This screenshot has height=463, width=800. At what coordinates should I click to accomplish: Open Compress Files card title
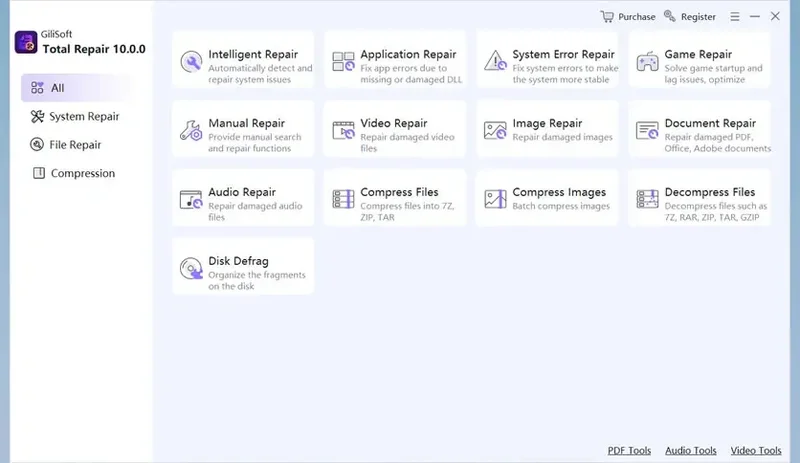point(399,192)
